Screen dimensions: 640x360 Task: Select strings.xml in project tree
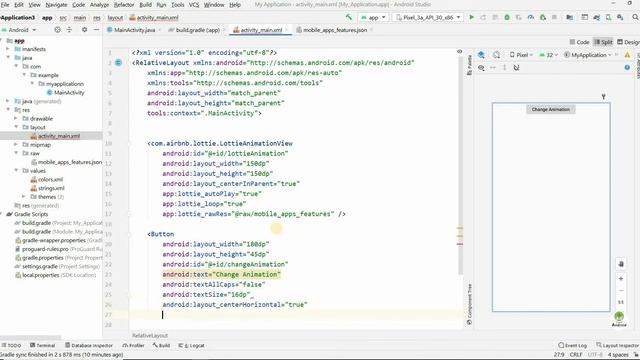point(48,188)
